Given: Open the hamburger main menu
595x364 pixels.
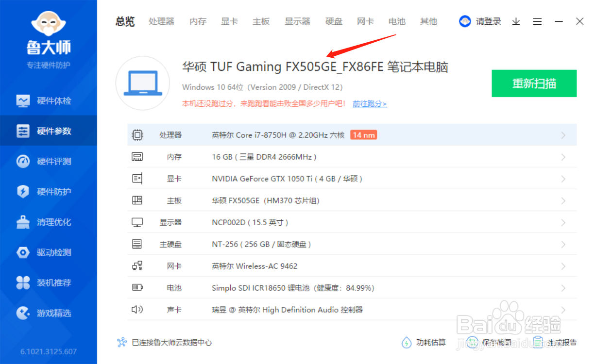Looking at the screenshot, I should pyautogui.click(x=537, y=21).
